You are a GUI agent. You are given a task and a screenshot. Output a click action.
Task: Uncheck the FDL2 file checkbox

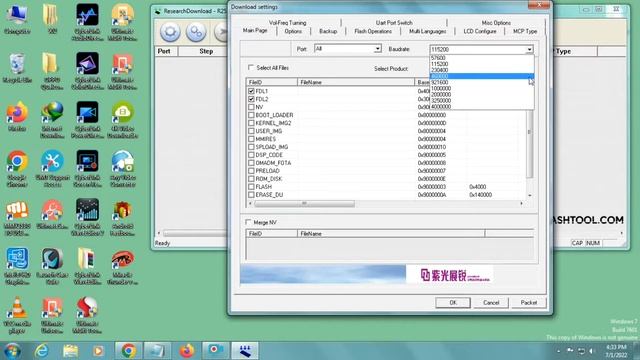(x=251, y=99)
